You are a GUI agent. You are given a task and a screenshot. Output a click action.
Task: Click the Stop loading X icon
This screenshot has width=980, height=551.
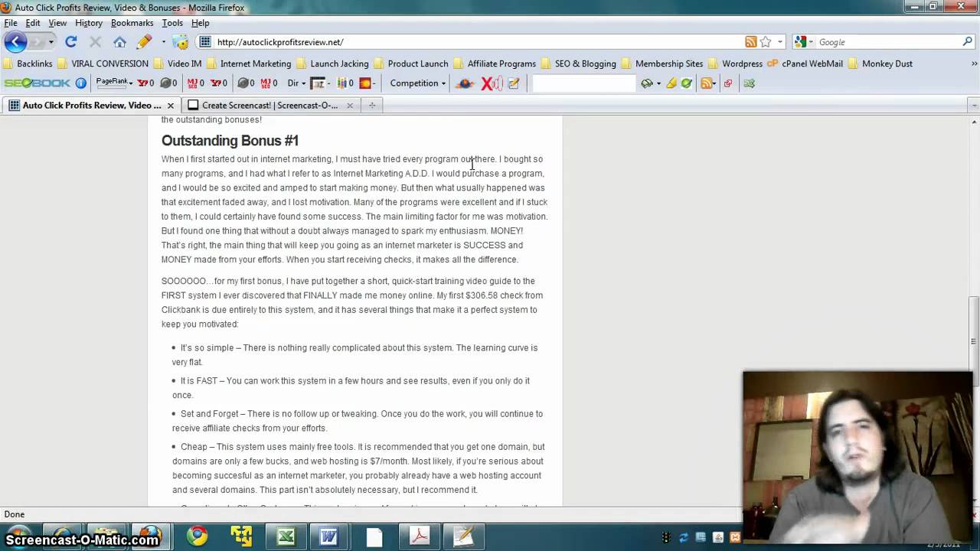(95, 42)
